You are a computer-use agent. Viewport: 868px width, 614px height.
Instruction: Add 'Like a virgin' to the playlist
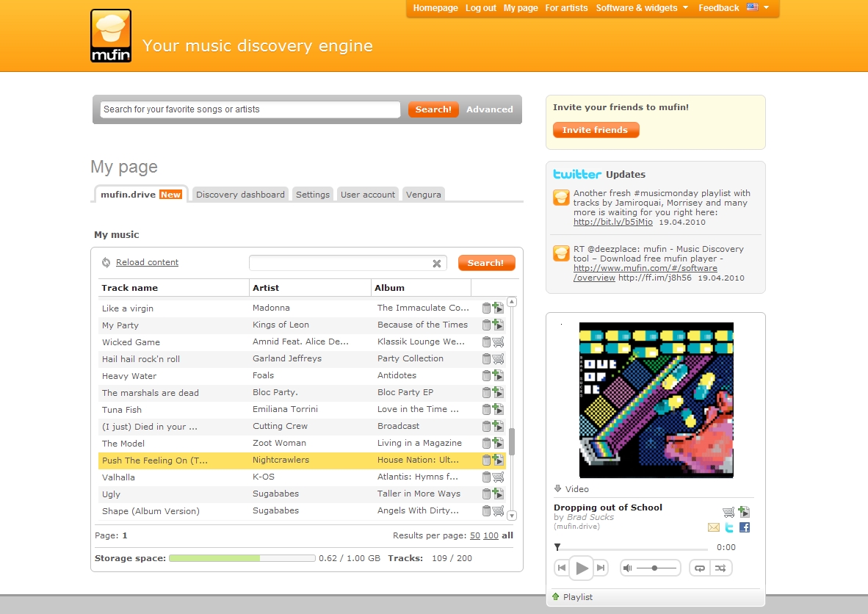tap(498, 308)
